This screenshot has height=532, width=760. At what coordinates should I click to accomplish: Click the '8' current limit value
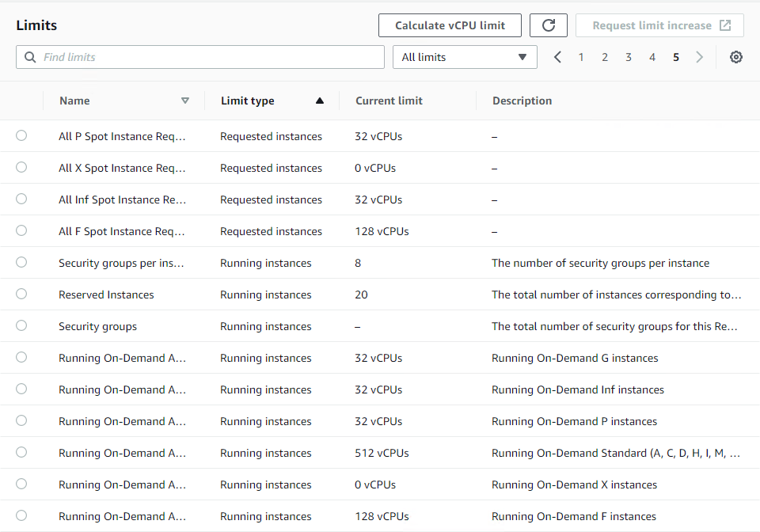point(358,263)
